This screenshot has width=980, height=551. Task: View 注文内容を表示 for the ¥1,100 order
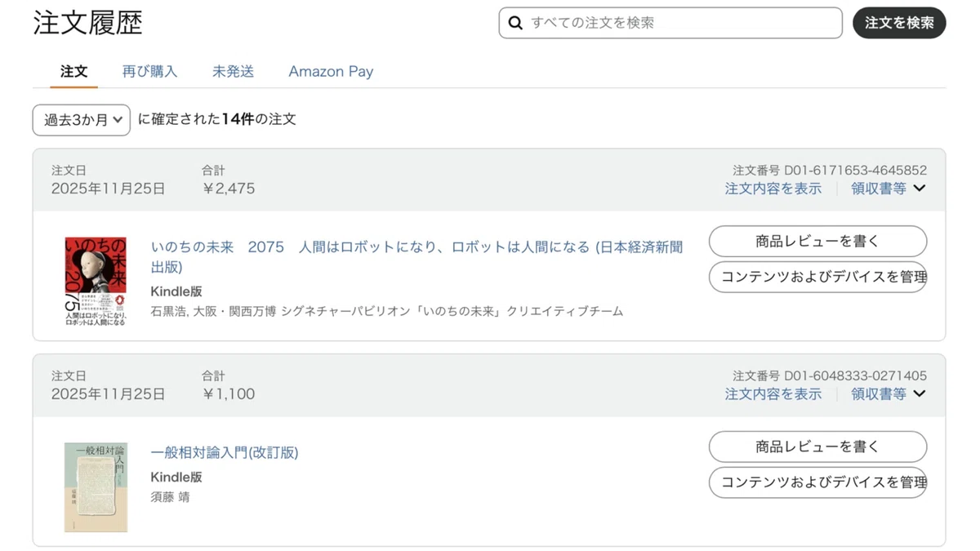(x=773, y=394)
